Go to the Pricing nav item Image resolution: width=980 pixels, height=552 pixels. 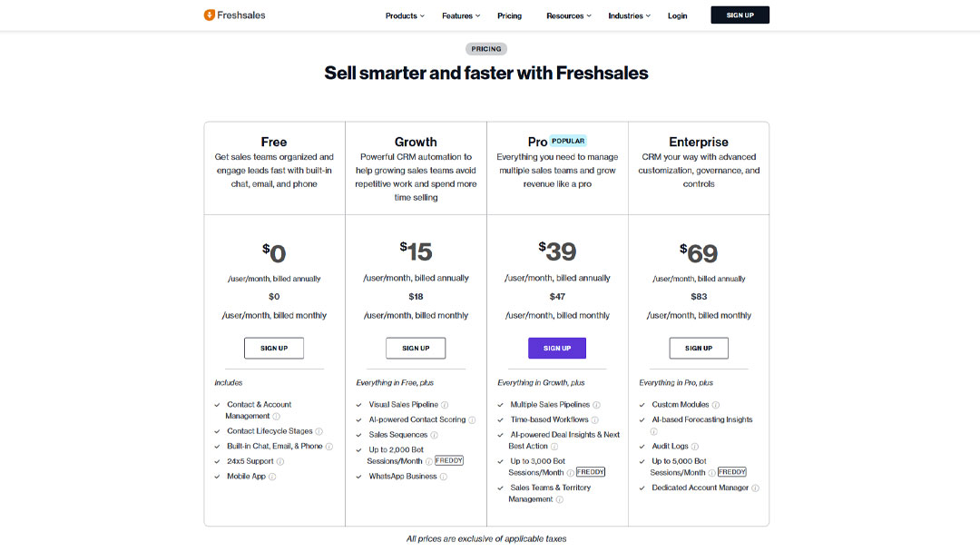[x=509, y=15]
